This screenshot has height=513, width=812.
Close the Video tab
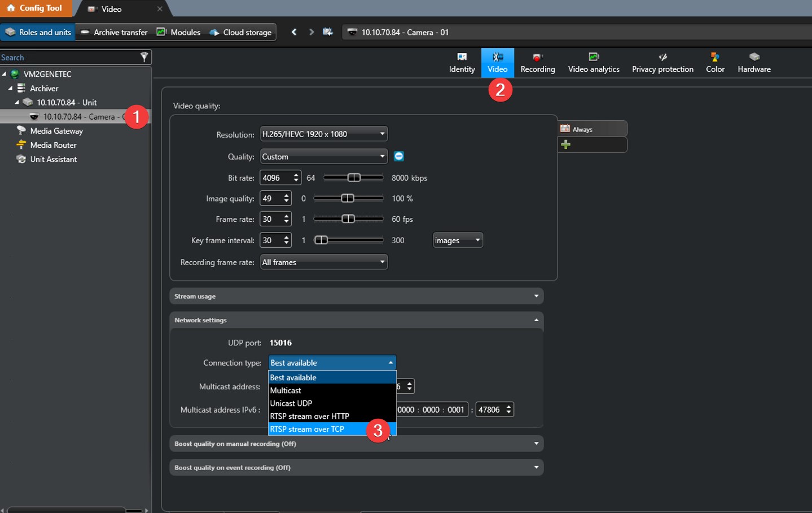(160, 9)
